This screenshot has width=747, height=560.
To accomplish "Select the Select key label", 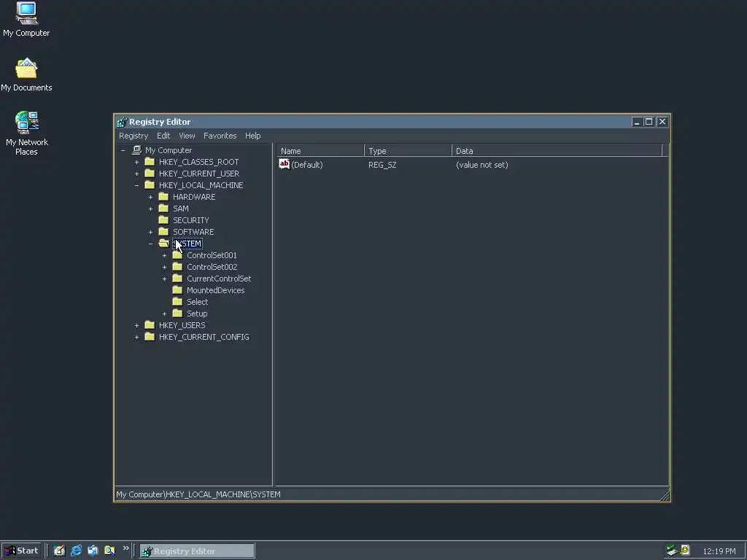I will point(197,302).
